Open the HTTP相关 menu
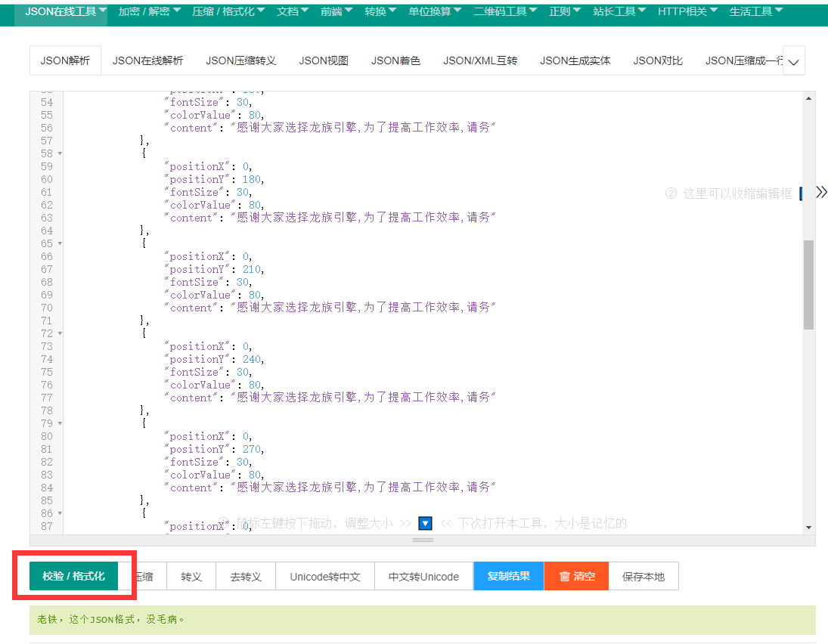 coord(687,11)
